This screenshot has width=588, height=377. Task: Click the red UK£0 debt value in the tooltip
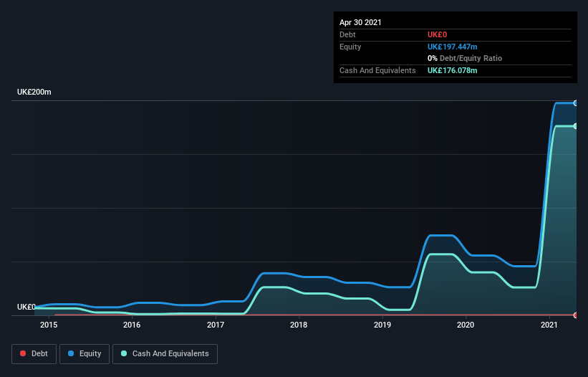coord(438,34)
